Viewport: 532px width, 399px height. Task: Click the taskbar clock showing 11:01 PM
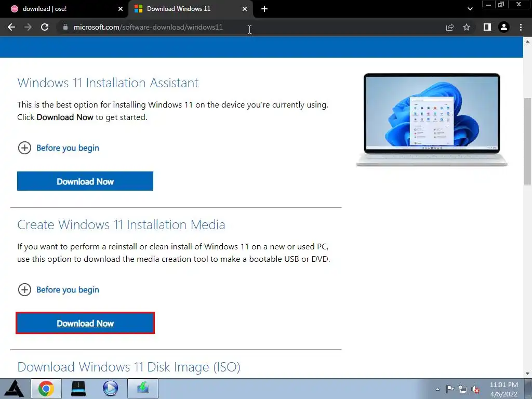point(504,389)
